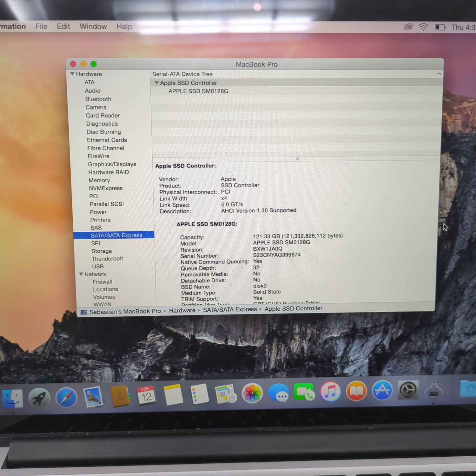Collapse the Network section triangle

(x=81, y=274)
